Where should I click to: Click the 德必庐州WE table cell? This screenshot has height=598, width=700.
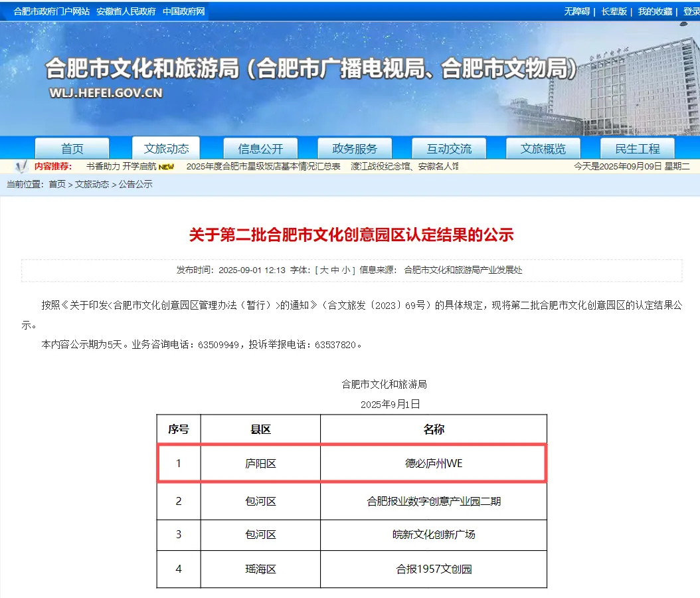tap(434, 463)
